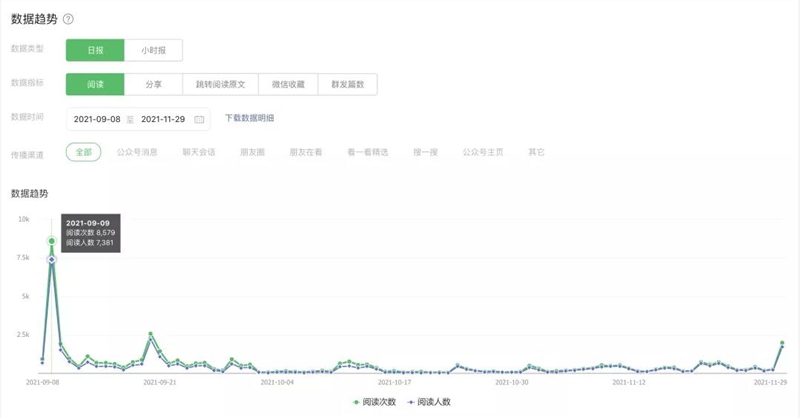Screen dimensions: 800x418
Task: Choose the 群发篇数 metric tab
Action: click(347, 84)
